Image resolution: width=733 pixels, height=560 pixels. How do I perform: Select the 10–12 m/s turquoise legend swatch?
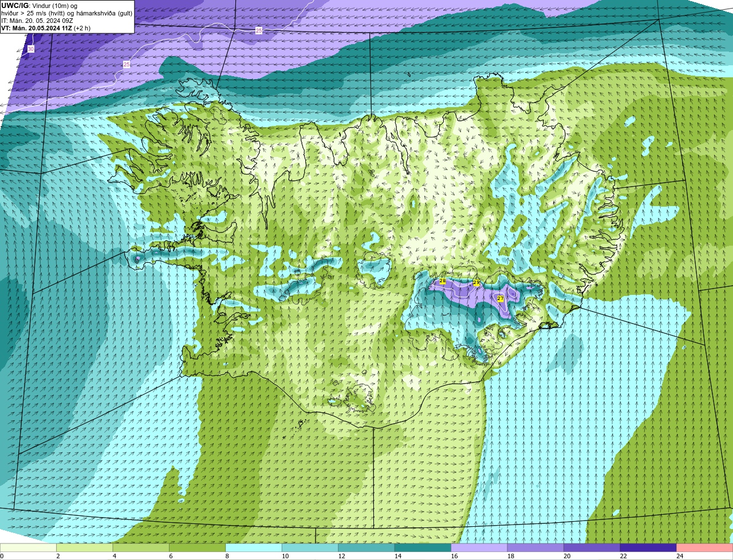coord(310,547)
